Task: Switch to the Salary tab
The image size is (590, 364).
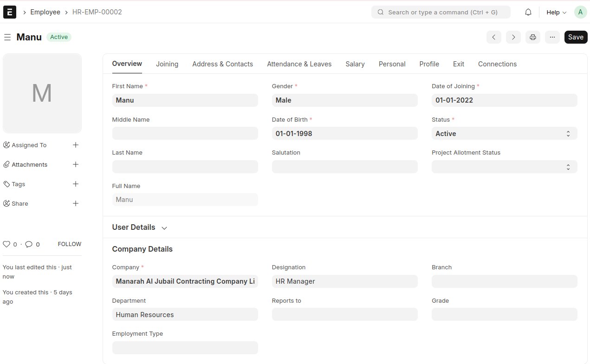Action: click(355, 64)
